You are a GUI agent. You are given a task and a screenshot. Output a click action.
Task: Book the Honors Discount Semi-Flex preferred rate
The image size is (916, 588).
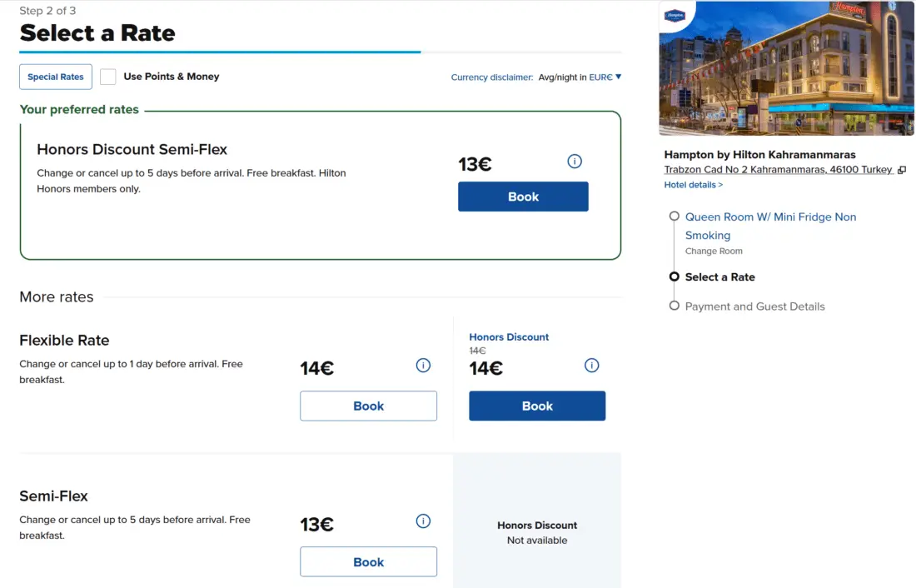523,197
